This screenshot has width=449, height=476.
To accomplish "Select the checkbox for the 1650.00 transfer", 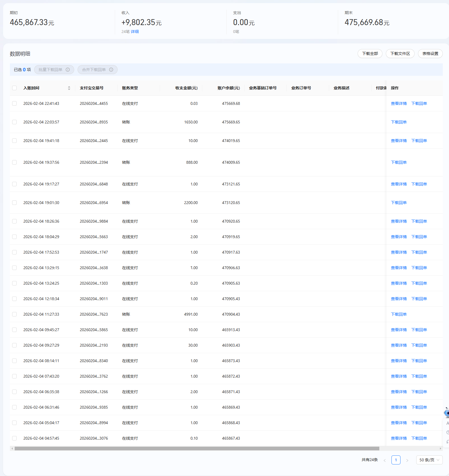I will tap(14, 122).
